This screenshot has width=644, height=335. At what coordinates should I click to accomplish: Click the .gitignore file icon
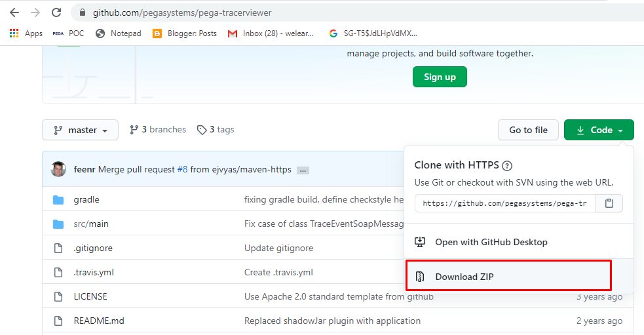(58, 248)
